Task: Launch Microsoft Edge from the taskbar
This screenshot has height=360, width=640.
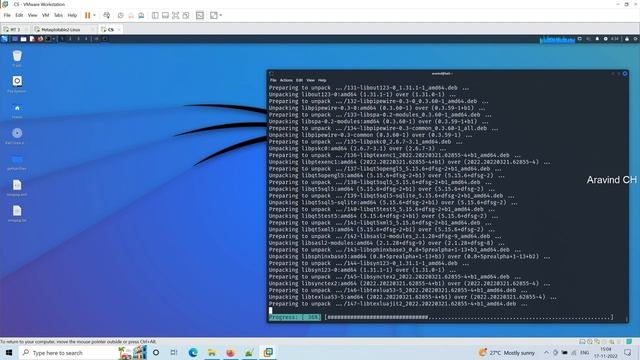Action: click(193, 352)
